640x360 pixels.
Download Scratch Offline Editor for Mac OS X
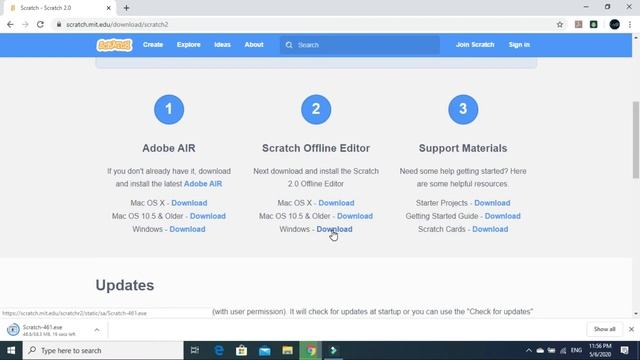[x=336, y=203]
